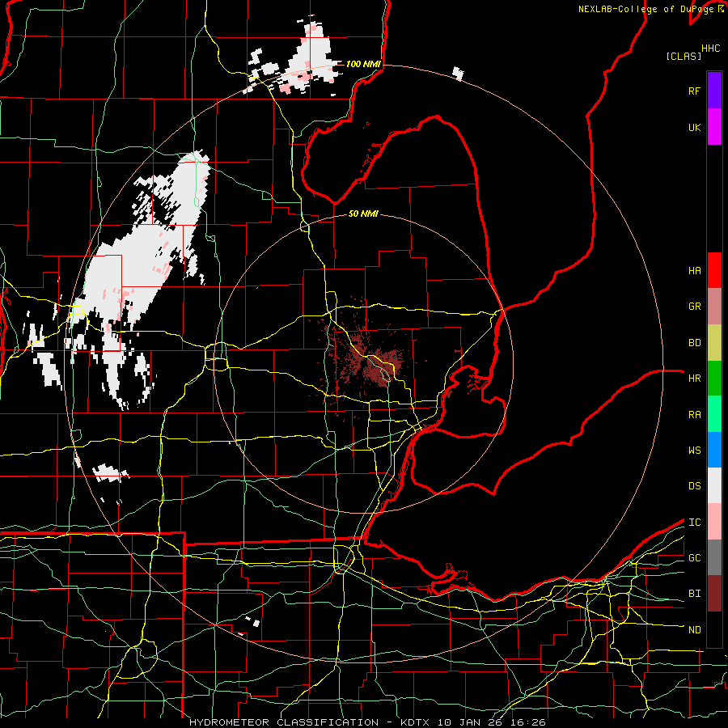
Task: Click the GC gray legend swatch
Action: [714, 557]
